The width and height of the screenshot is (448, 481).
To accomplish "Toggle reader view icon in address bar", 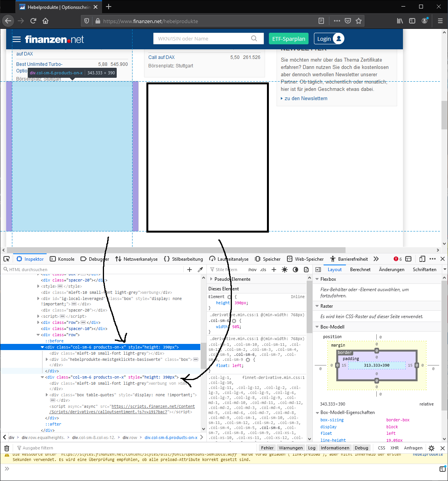I will click(x=321, y=21).
